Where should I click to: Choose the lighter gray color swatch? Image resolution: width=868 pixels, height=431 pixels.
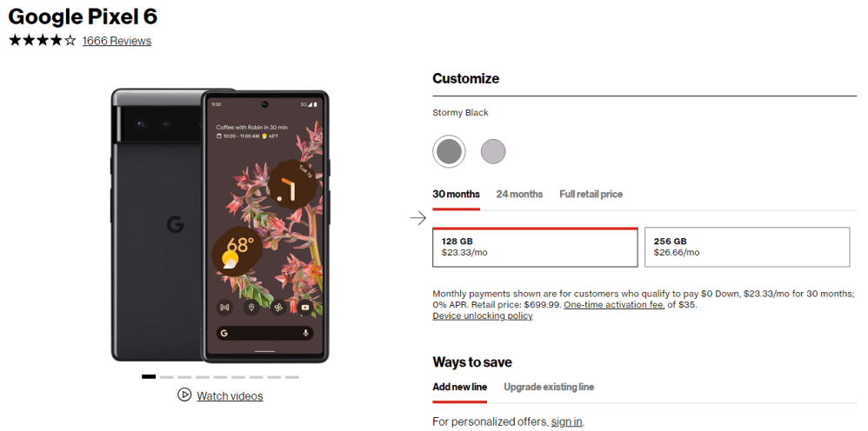click(x=493, y=151)
